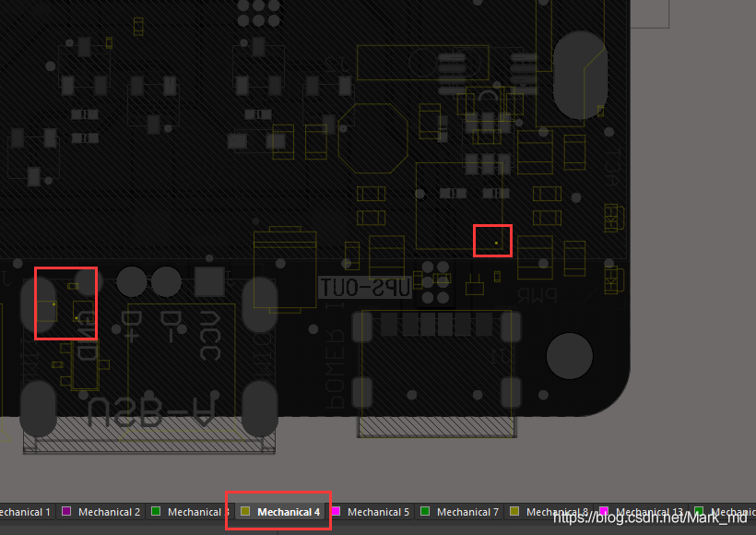The height and width of the screenshot is (535, 756).
Task: Select the mirrored UPS-OUT silkscreen label
Action: pyautogui.click(x=364, y=288)
